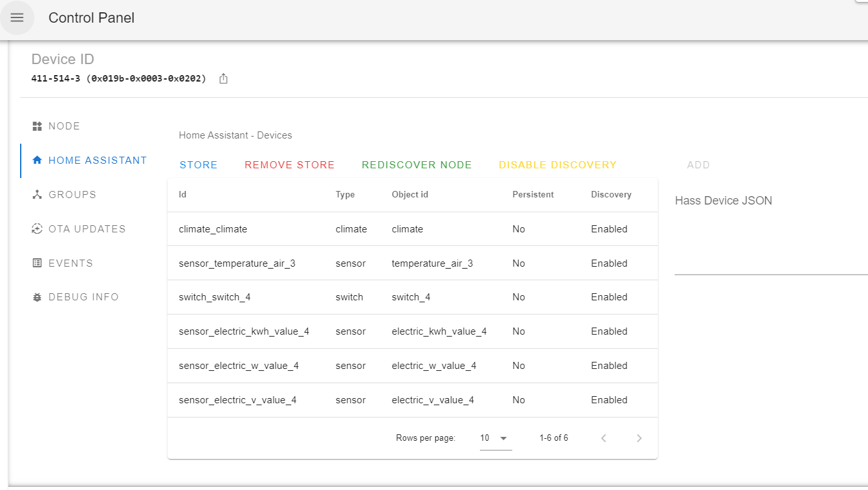Sort by the Type column header

pyautogui.click(x=345, y=194)
